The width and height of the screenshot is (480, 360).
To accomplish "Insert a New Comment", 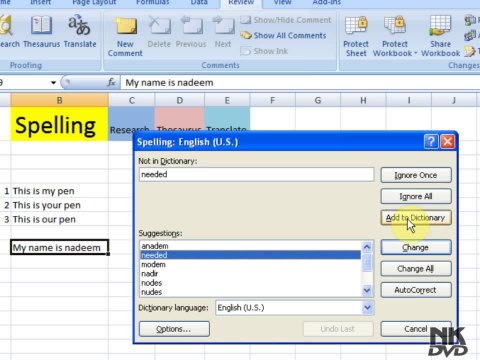I will pos(125,37).
